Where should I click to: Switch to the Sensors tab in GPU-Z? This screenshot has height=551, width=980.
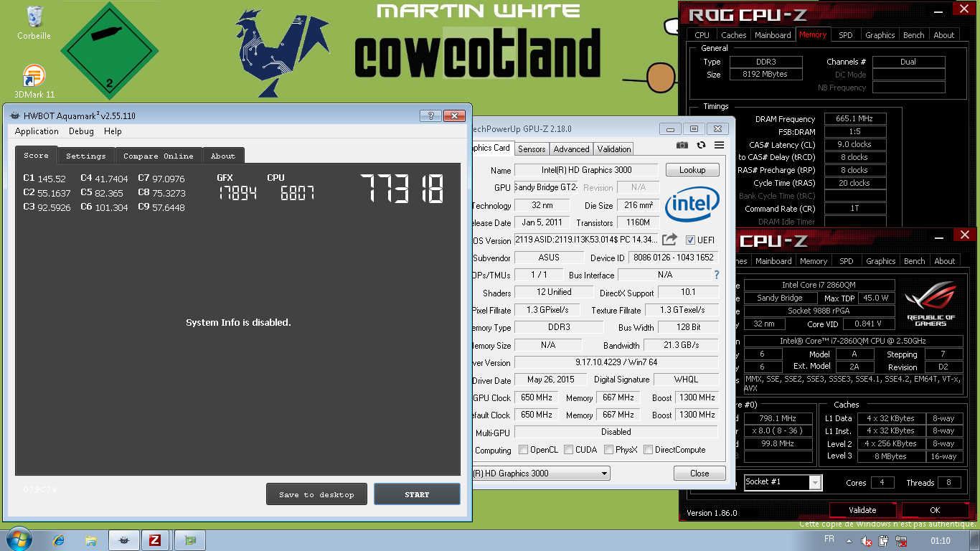coord(532,149)
